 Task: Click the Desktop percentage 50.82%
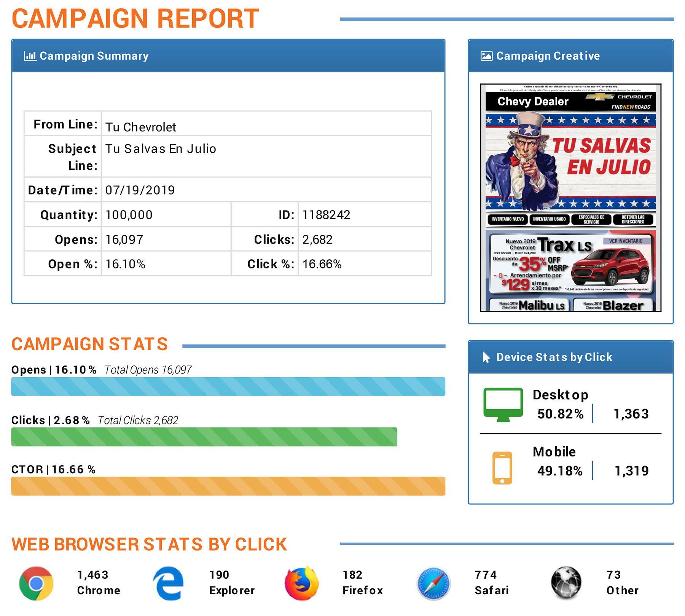[560, 414]
